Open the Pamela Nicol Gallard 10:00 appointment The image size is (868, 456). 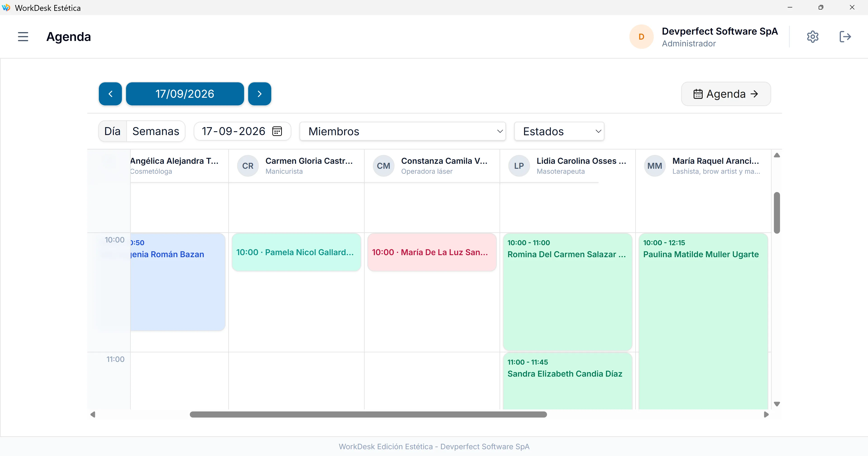coord(296,252)
